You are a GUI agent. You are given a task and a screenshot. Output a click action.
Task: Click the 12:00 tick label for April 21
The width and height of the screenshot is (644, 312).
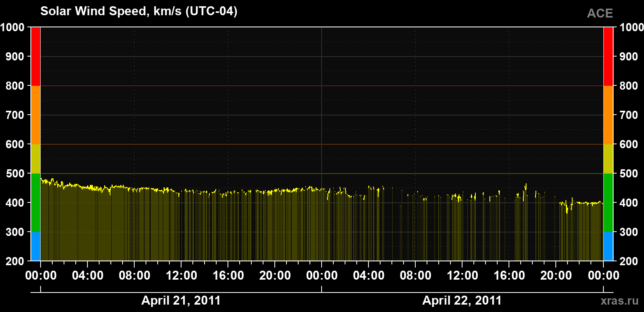[x=181, y=276]
